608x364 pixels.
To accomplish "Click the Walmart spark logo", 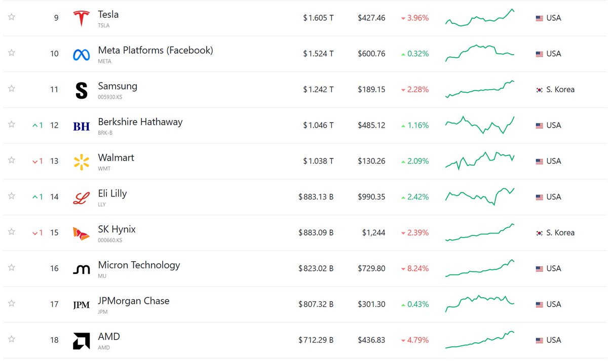I will [81, 162].
